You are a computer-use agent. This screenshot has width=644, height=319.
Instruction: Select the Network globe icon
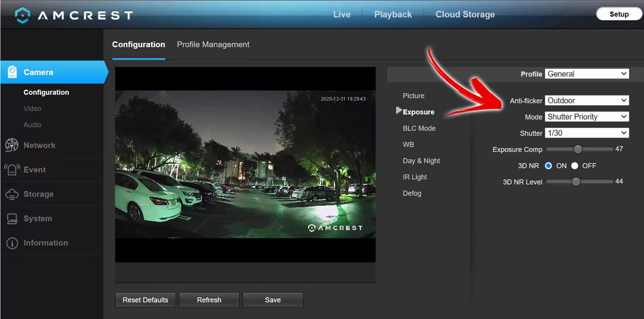12,145
